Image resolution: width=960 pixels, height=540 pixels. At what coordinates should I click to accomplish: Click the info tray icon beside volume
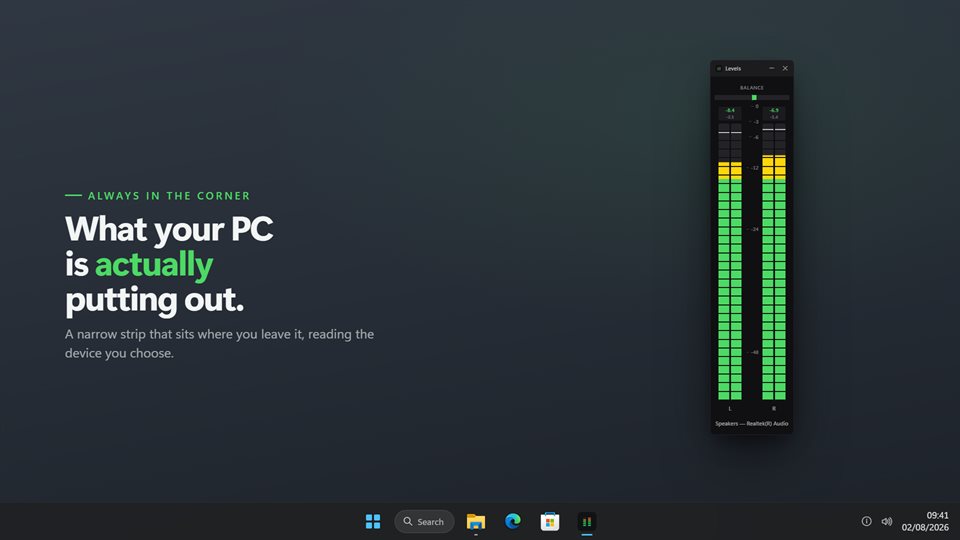point(866,522)
